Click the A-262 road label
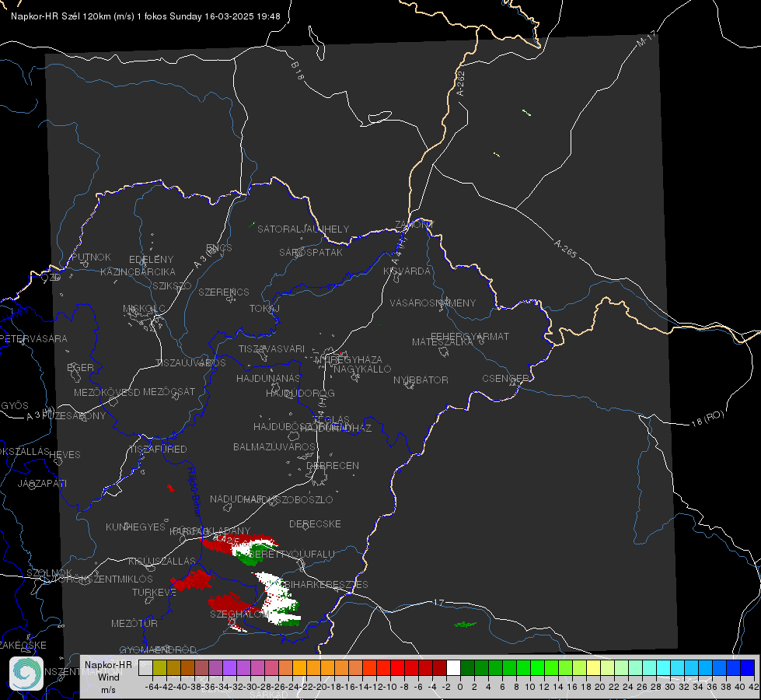The image size is (761, 700). pos(461,83)
